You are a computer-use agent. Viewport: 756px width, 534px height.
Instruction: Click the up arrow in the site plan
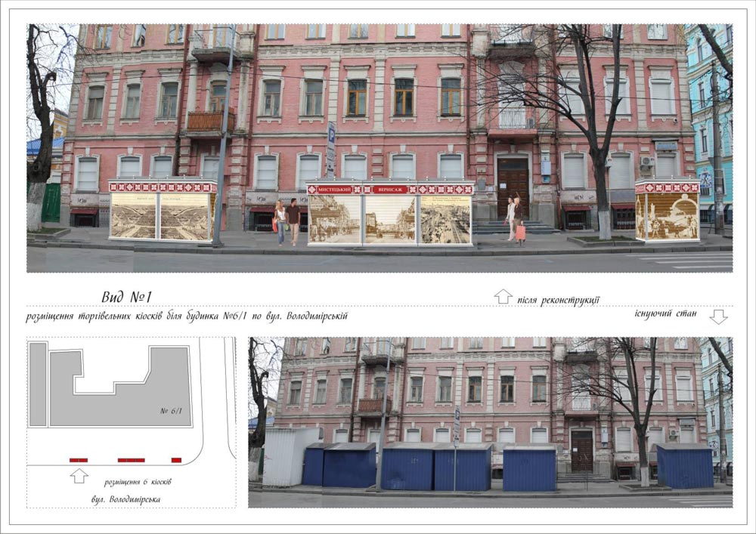(x=79, y=476)
